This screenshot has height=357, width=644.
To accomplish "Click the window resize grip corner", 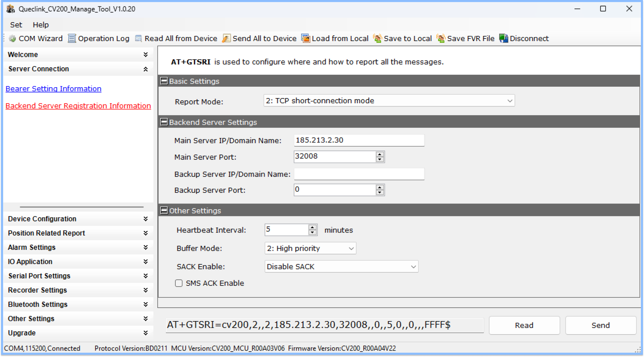I will (x=638, y=350).
